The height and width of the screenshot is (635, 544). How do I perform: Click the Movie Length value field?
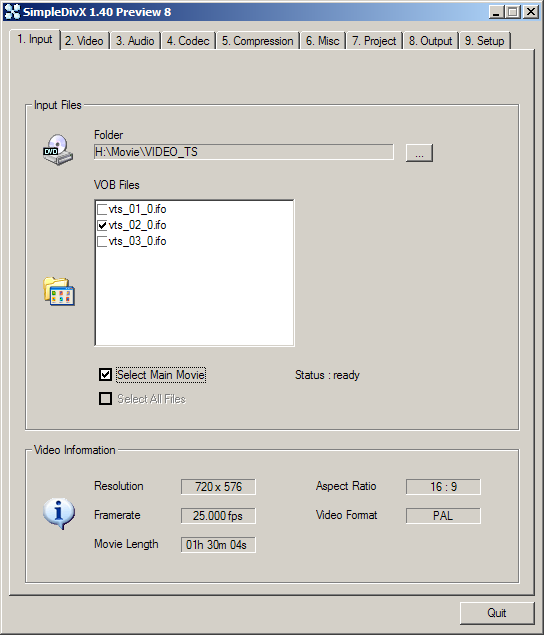click(x=218, y=545)
